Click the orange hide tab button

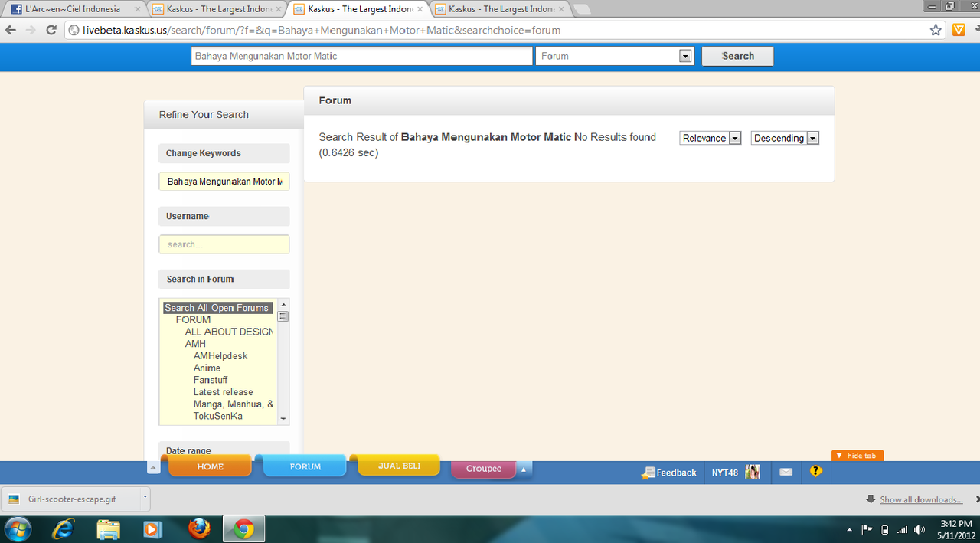coord(857,456)
